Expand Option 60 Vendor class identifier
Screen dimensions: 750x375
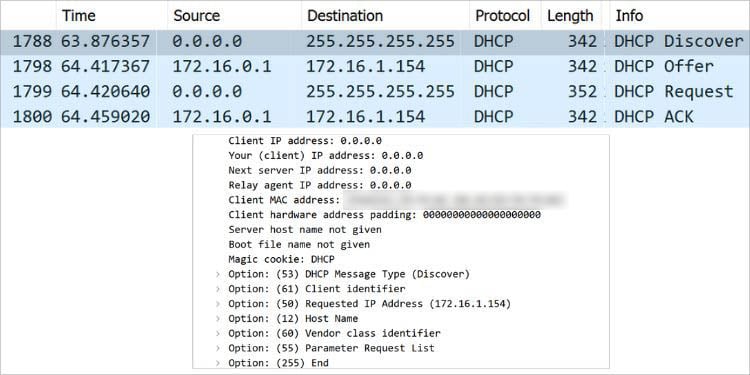coord(218,334)
